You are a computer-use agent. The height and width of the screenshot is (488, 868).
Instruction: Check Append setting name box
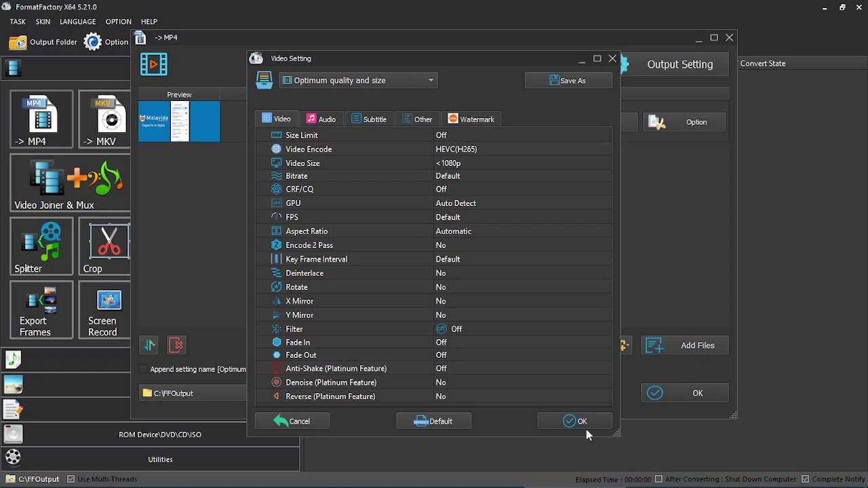click(x=142, y=369)
